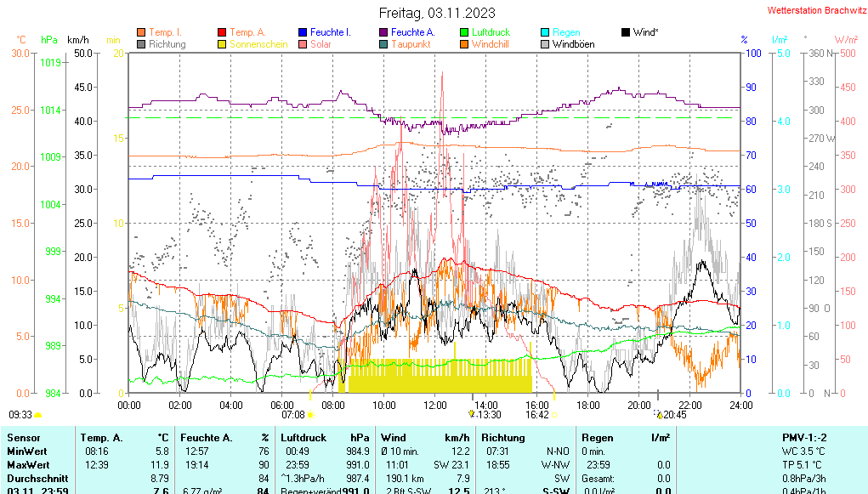
Task: Click the PMV-1:-2 header in stats table
Action: (x=806, y=437)
